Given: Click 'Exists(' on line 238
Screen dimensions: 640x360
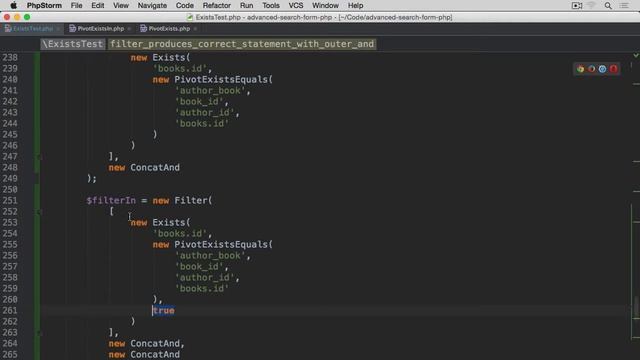Looking at the screenshot, I should click(171, 58).
